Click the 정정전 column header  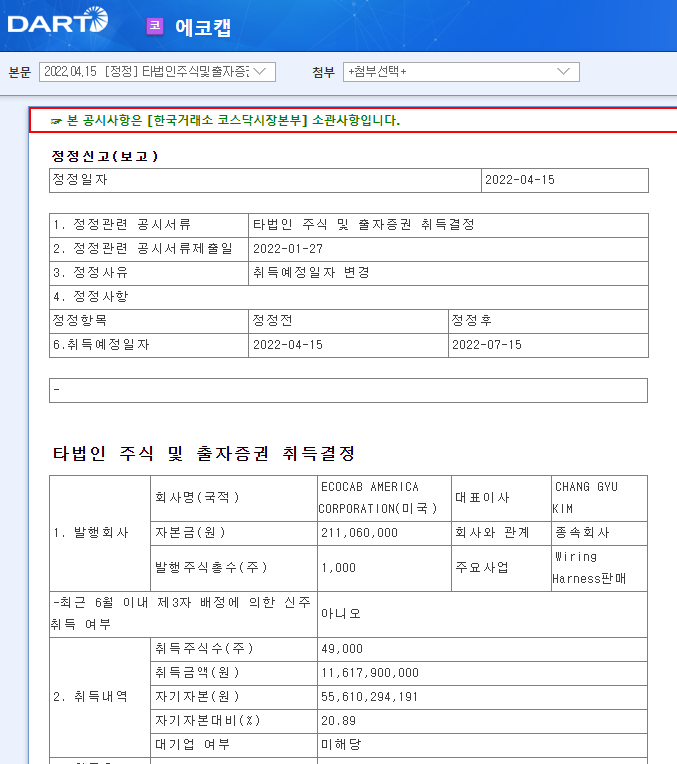pyautogui.click(x=272, y=320)
